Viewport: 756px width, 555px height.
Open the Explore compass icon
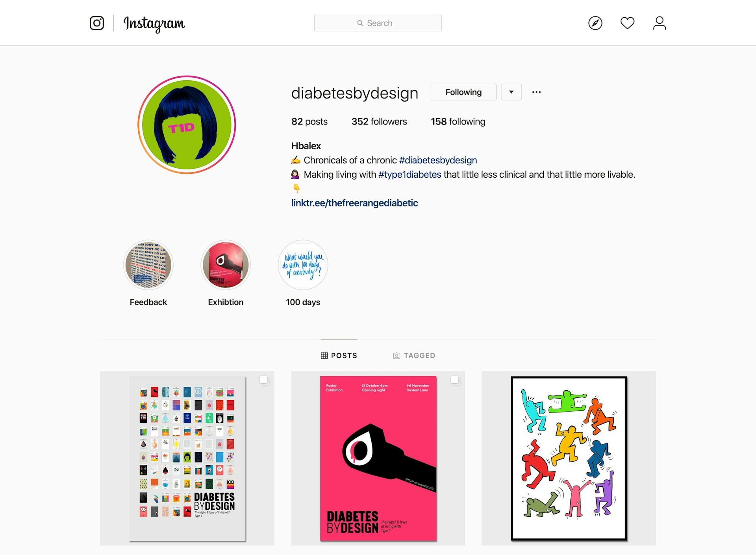[595, 23]
